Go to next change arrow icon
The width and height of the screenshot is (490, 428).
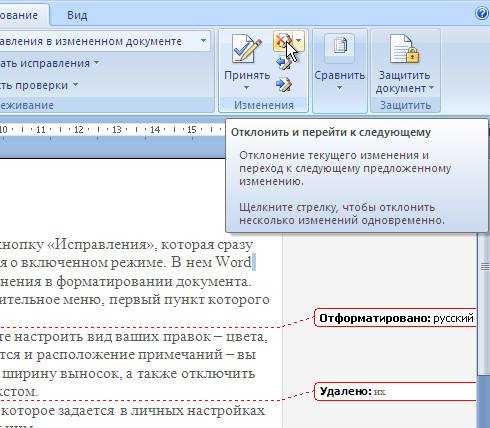[283, 85]
